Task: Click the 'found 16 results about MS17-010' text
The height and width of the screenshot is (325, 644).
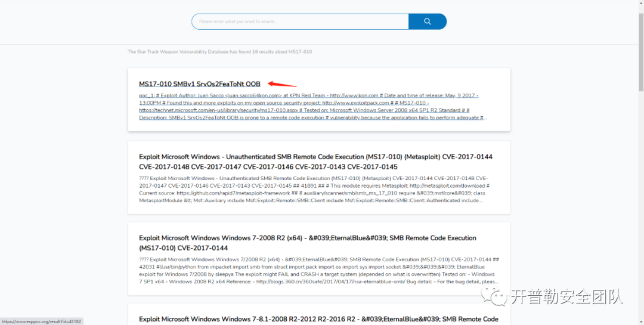Action: 219,52
